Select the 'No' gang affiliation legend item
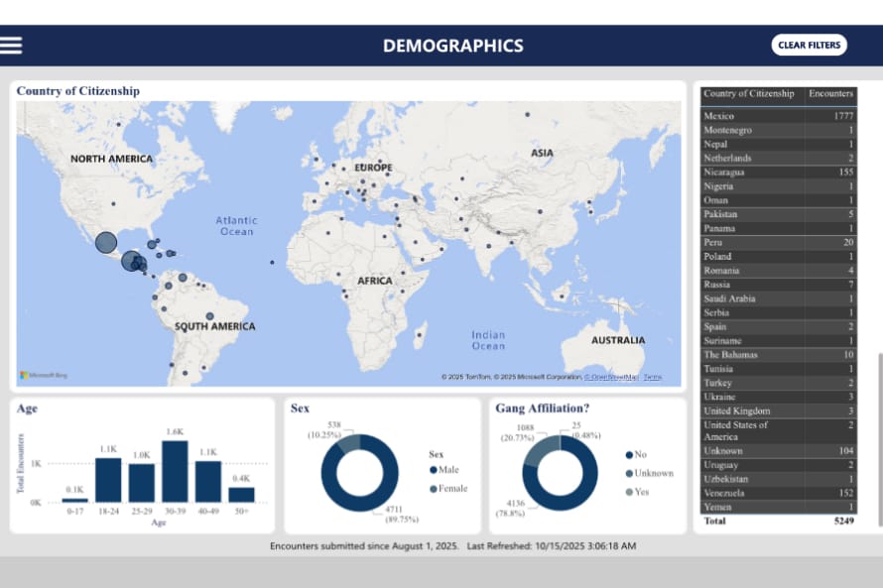Viewport: 883px width, 588px height. tap(630, 455)
